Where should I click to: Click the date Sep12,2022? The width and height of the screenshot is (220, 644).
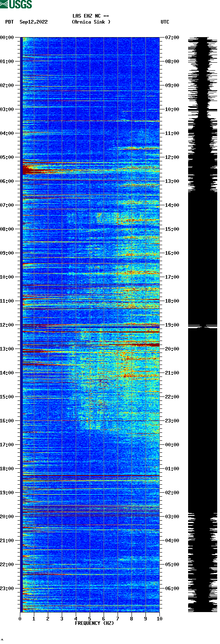pyautogui.click(x=33, y=22)
